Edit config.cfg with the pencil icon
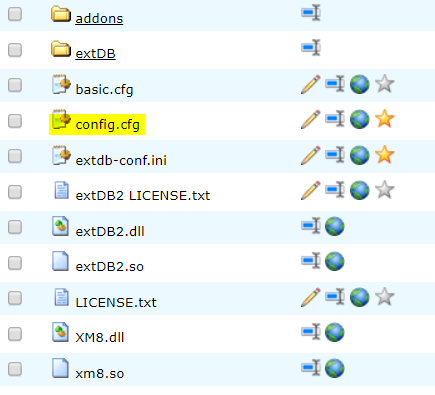Screen dimensions: 435x395 [x=311, y=120]
